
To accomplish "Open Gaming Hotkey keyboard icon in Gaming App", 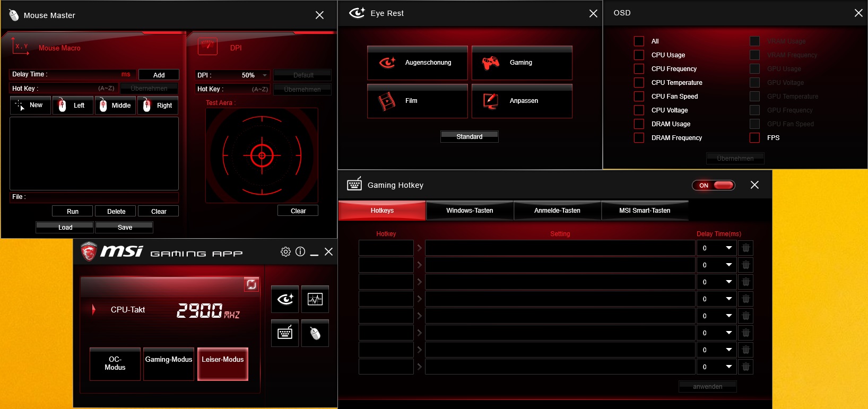I will coord(285,333).
